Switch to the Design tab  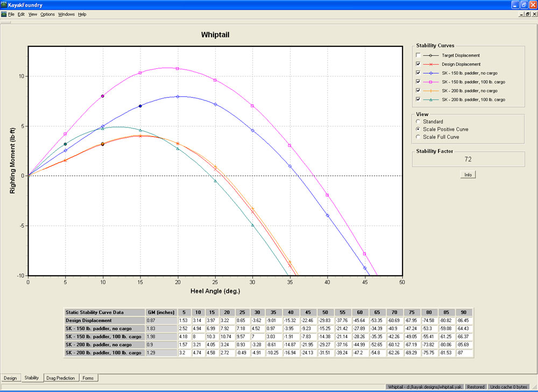[x=10, y=378]
